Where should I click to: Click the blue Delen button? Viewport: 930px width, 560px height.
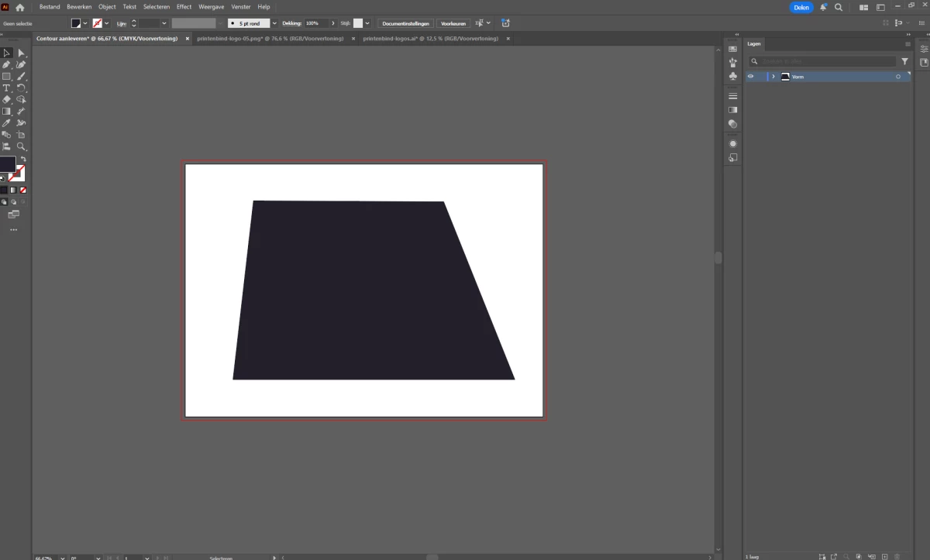point(801,7)
